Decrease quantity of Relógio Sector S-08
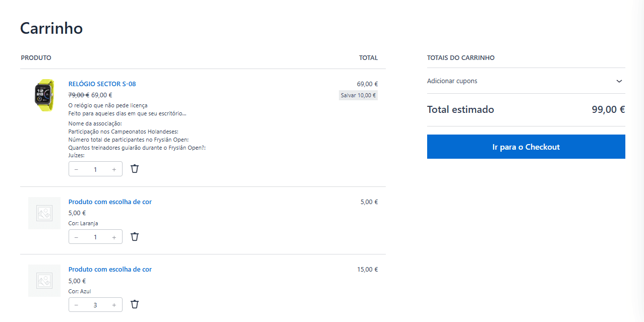Image resolution: width=644 pixels, height=322 pixels. pos(76,168)
